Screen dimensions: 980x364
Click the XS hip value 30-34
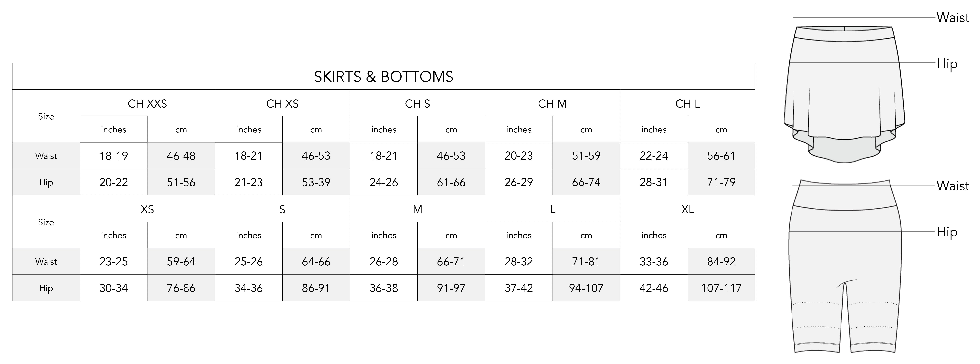[113, 288]
